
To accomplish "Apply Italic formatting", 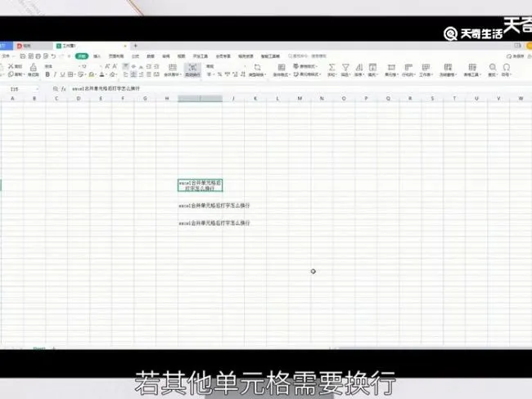I will (x=55, y=74).
